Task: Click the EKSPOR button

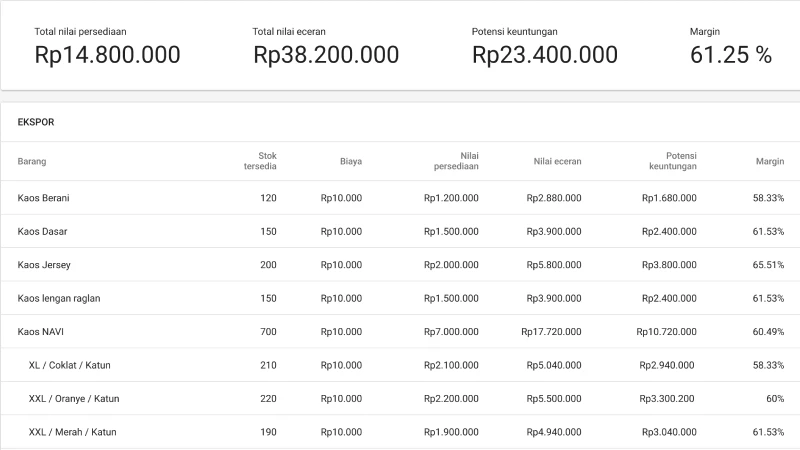Action: pos(36,122)
